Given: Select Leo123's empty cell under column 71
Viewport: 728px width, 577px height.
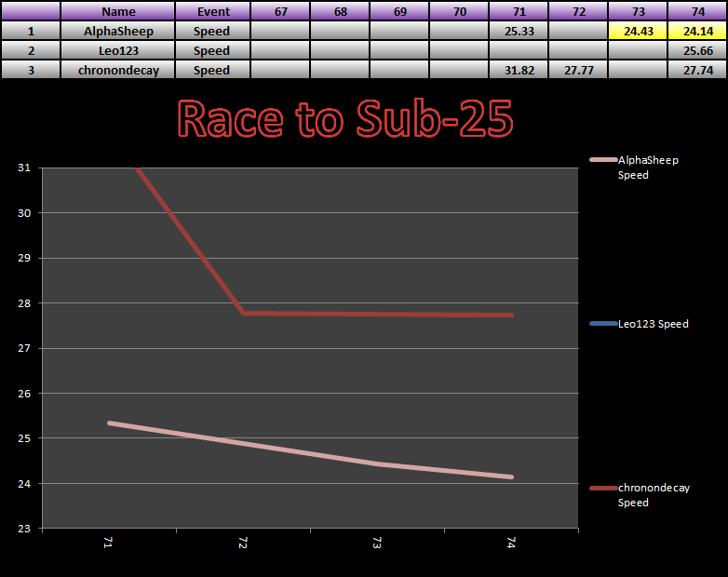Looking at the screenshot, I should (519, 50).
